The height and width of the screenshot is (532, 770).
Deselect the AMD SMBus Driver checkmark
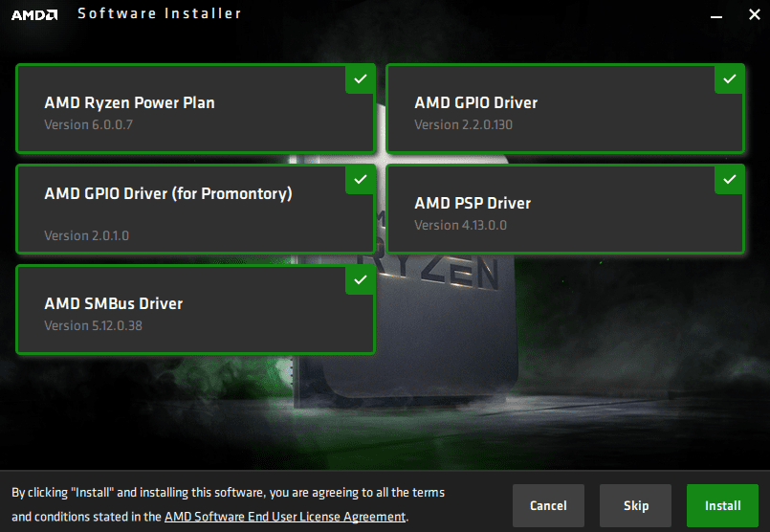(x=360, y=280)
